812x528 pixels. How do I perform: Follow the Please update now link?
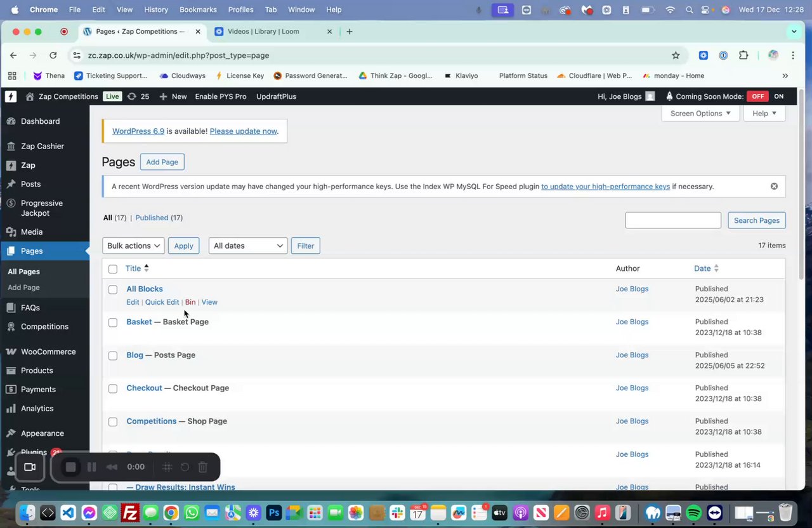click(x=244, y=131)
